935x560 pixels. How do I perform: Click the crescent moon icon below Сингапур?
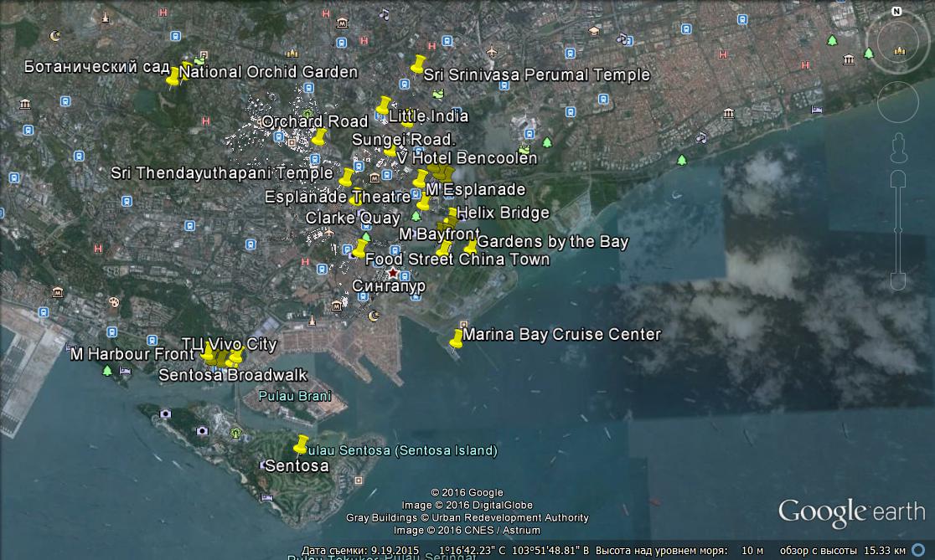click(374, 316)
